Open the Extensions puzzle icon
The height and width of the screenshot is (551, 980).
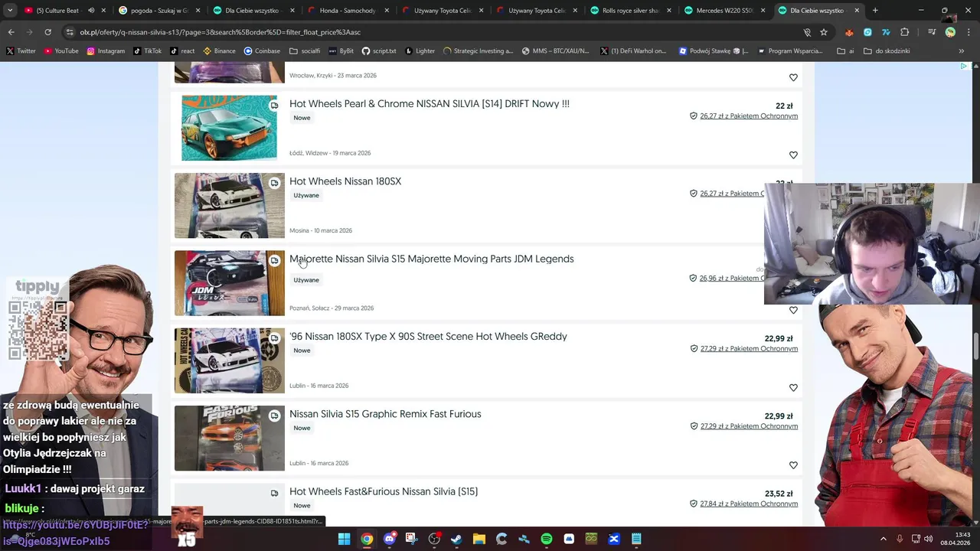pos(905,32)
